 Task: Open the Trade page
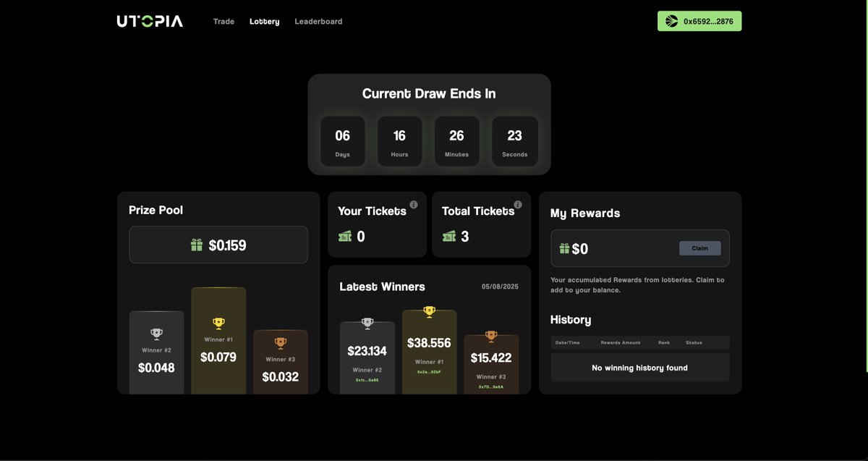224,22
